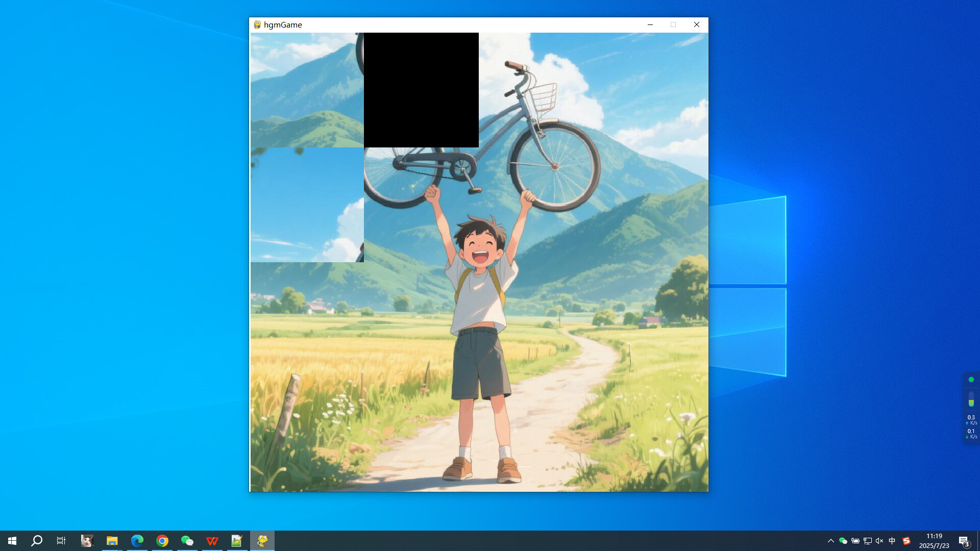980x551 pixels.
Task: Click the Windows Search magnifier
Action: 36,540
